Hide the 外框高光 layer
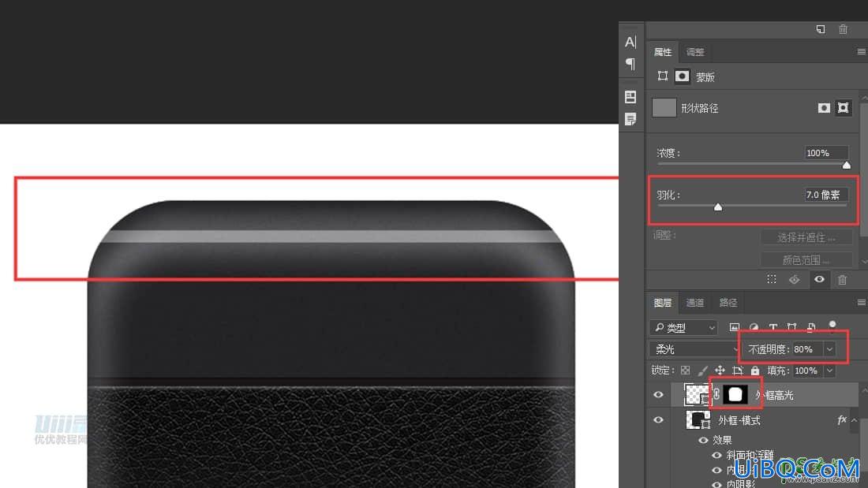 point(658,394)
